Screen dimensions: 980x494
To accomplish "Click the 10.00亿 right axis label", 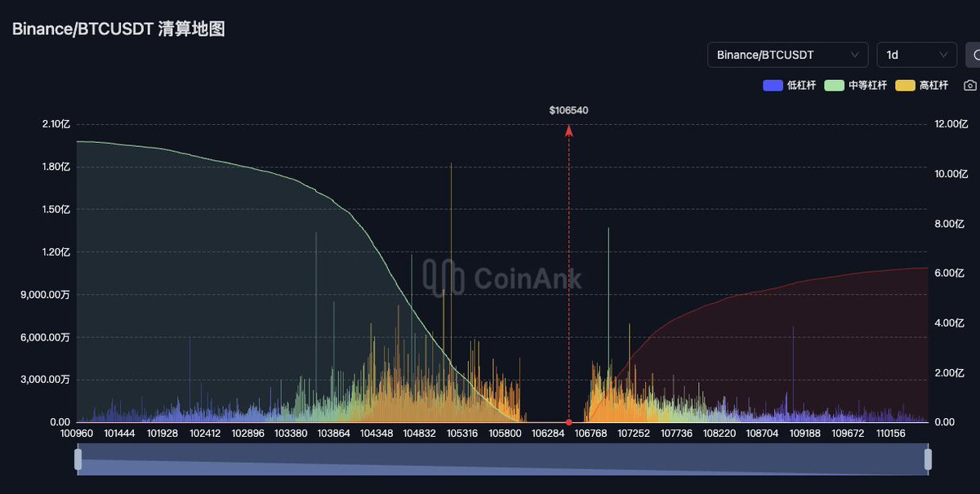I will point(951,174).
